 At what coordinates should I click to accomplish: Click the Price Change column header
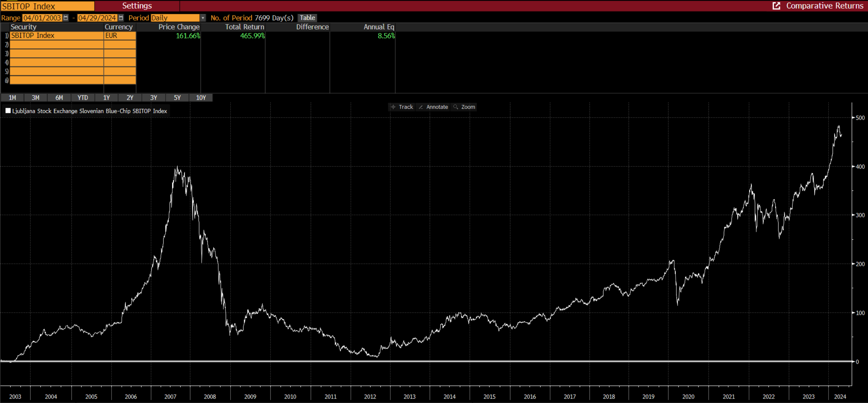click(179, 27)
